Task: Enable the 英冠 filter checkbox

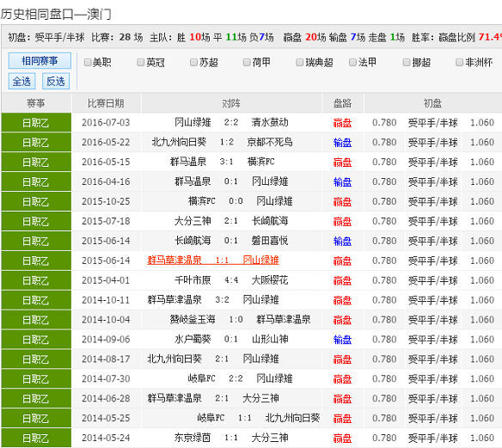Action: (141, 63)
